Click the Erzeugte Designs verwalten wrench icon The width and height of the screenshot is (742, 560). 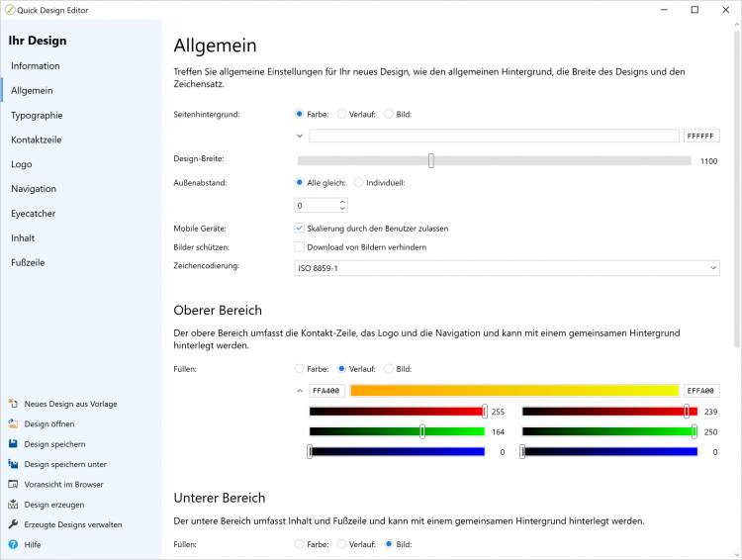[14, 524]
